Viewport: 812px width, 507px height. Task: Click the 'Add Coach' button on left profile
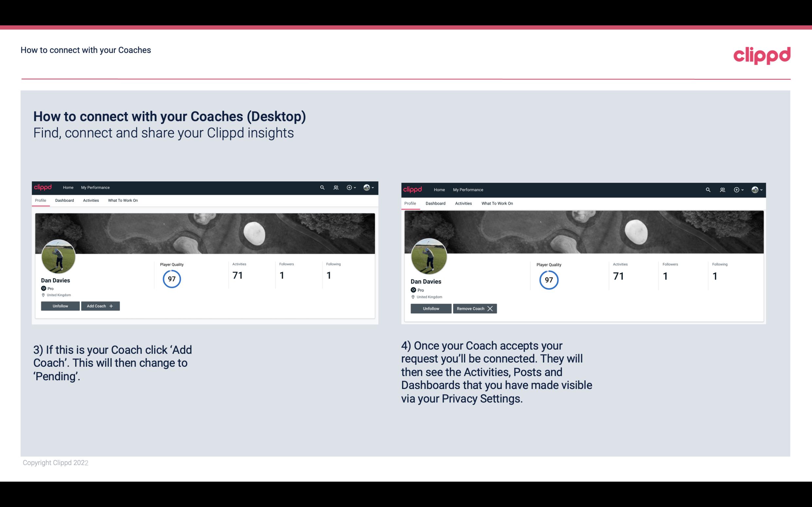coord(99,306)
